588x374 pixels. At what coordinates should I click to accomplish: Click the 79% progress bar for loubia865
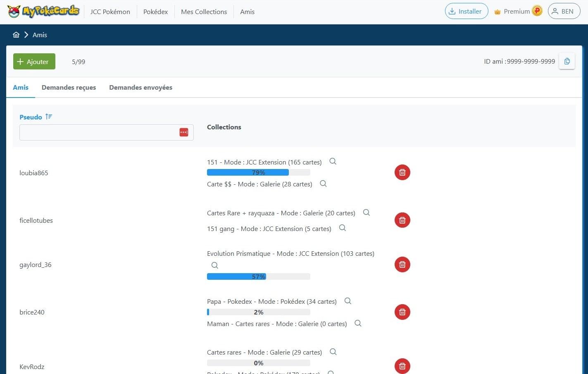258,172
